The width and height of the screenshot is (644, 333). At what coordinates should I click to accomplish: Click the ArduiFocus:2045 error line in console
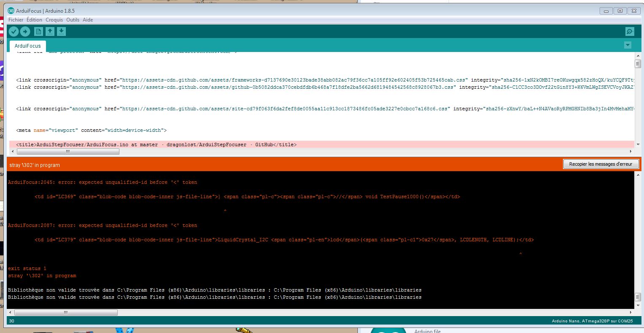click(x=103, y=182)
